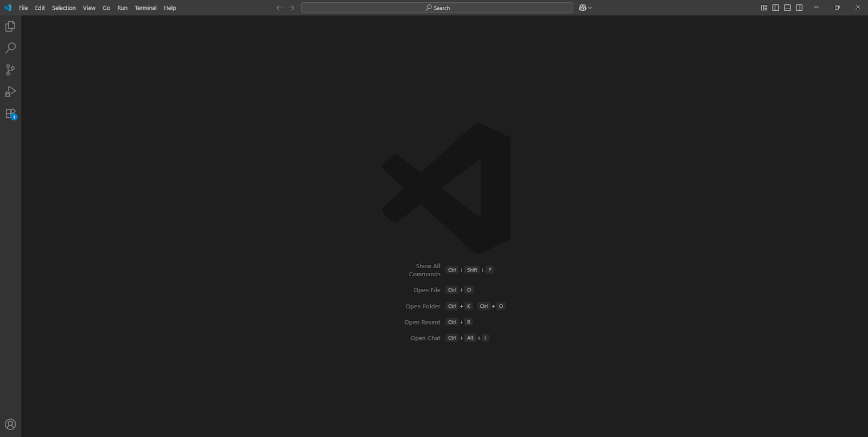
Task: Restore down the VS Code window
Action: point(837,8)
